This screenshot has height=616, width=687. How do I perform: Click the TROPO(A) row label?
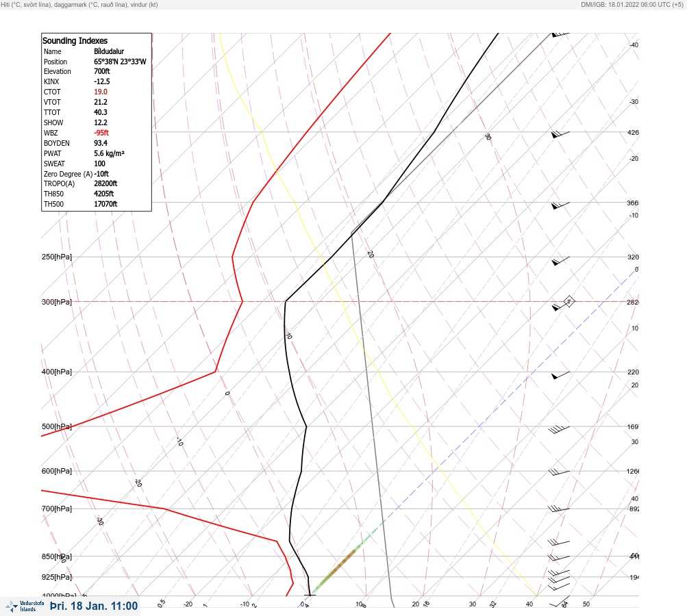click(59, 183)
